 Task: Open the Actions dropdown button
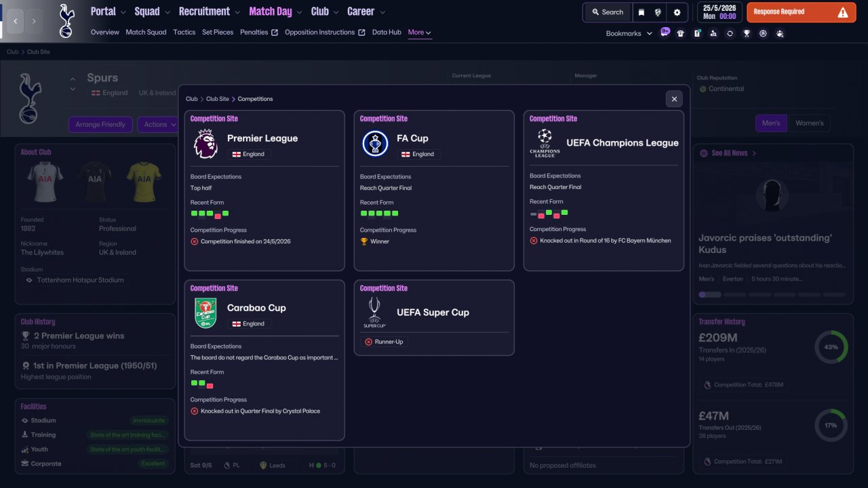(158, 125)
